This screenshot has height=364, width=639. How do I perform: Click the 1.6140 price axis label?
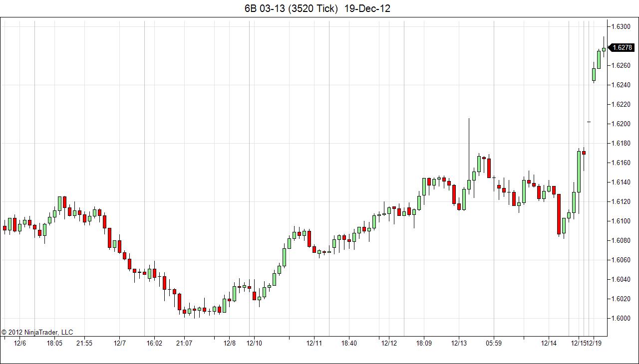coord(622,182)
